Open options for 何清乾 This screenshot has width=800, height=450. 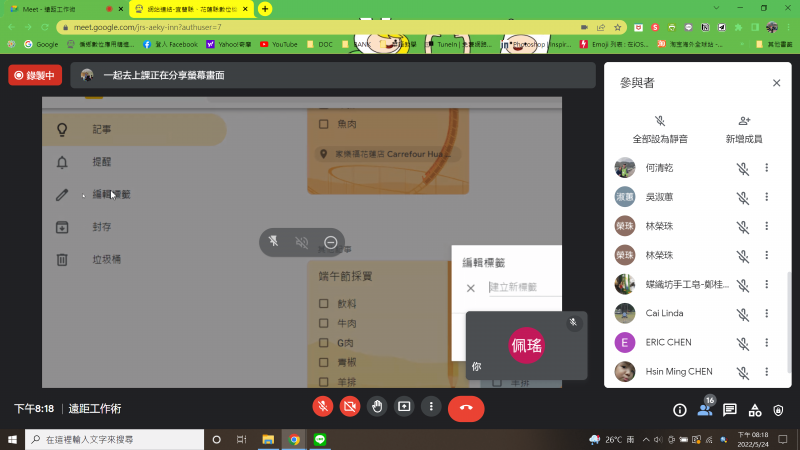click(x=766, y=168)
